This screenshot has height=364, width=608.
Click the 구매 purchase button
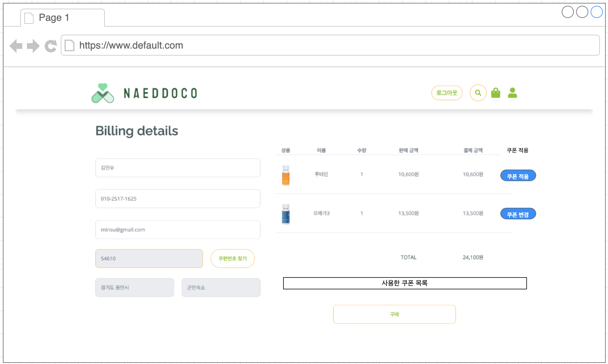(394, 314)
